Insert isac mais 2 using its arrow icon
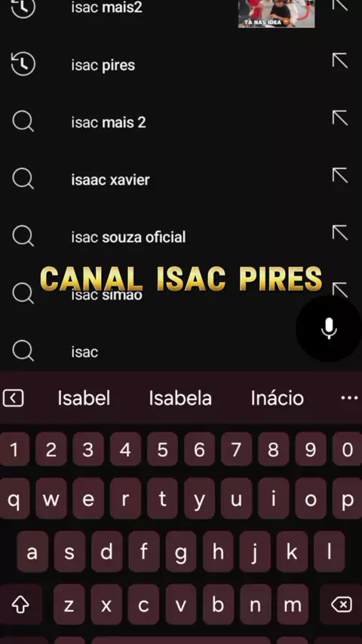Image resolution: width=362 pixels, height=644 pixels. pyautogui.click(x=340, y=118)
